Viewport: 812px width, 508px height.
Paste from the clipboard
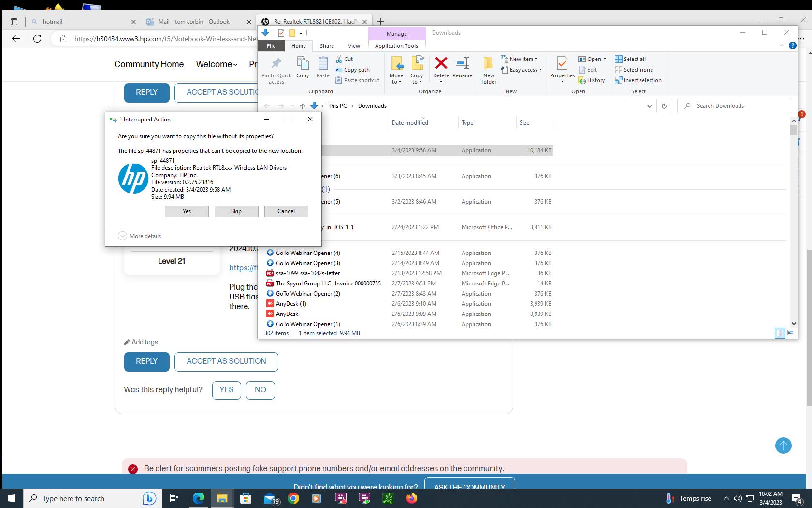coord(322,68)
